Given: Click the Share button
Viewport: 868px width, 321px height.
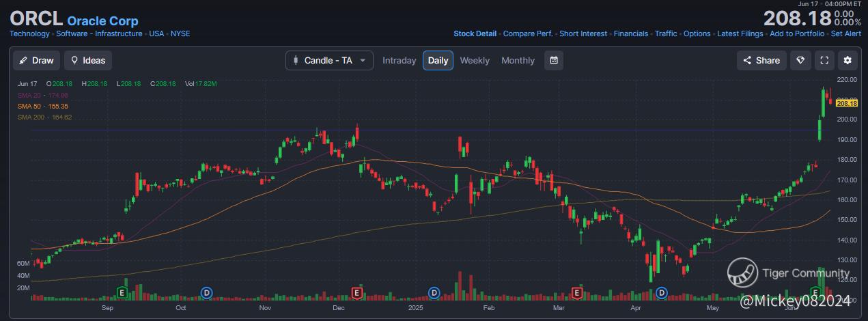Looking at the screenshot, I should point(761,60).
